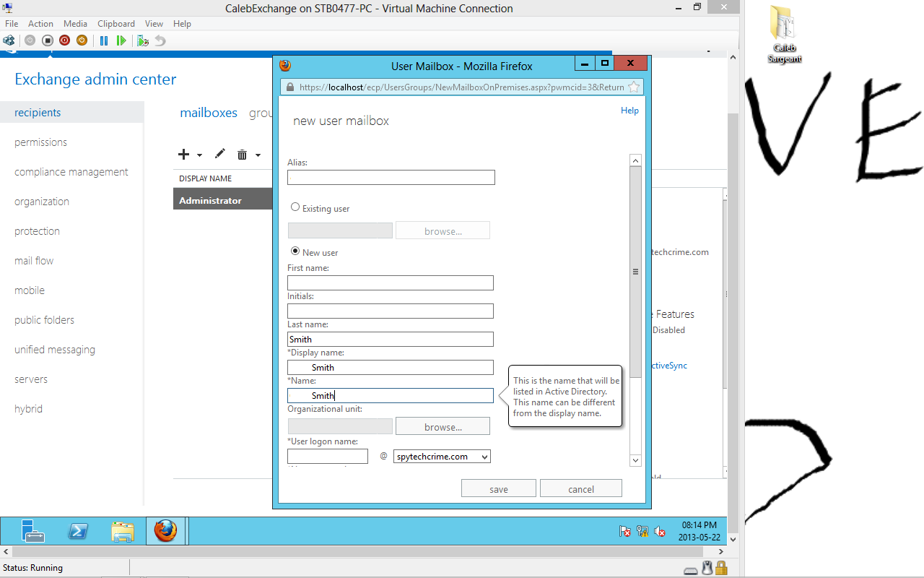Image resolution: width=924 pixels, height=578 pixels.
Task: Select the New user radio button
Action: click(295, 251)
